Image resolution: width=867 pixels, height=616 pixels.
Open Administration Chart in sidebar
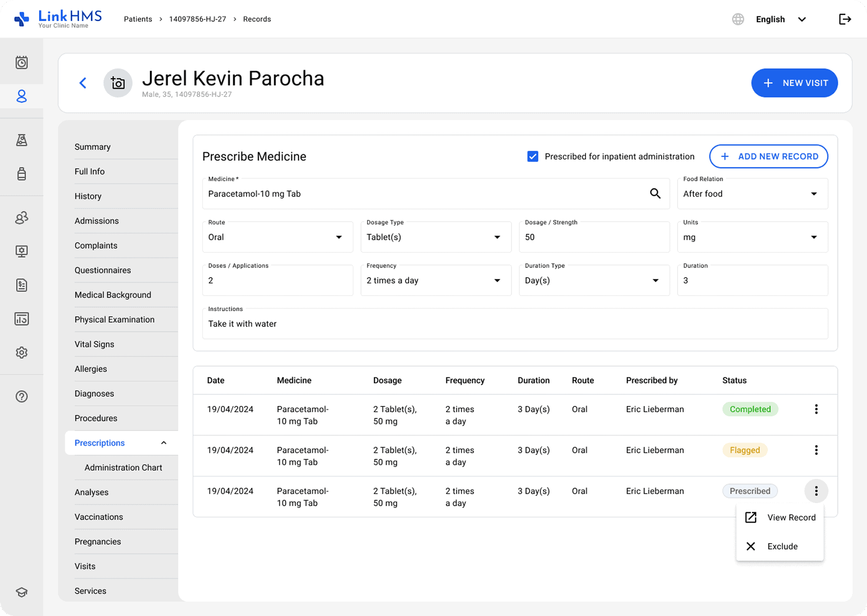[123, 468]
